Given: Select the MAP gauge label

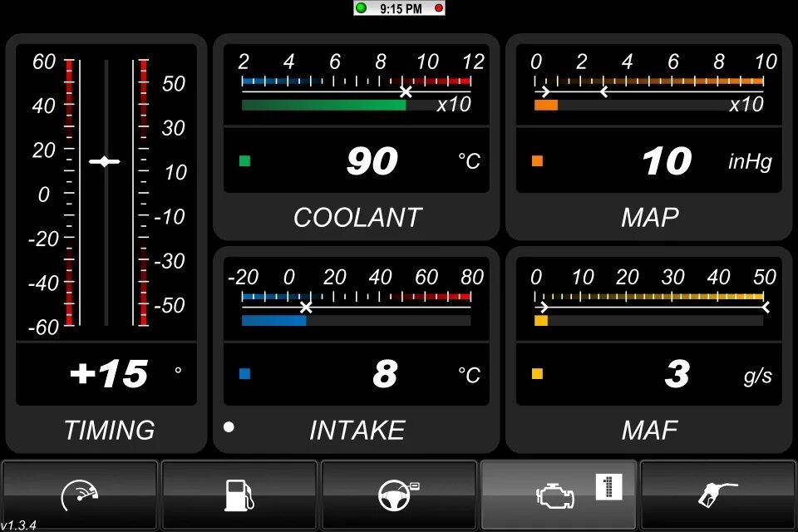Looking at the screenshot, I should tap(650, 218).
